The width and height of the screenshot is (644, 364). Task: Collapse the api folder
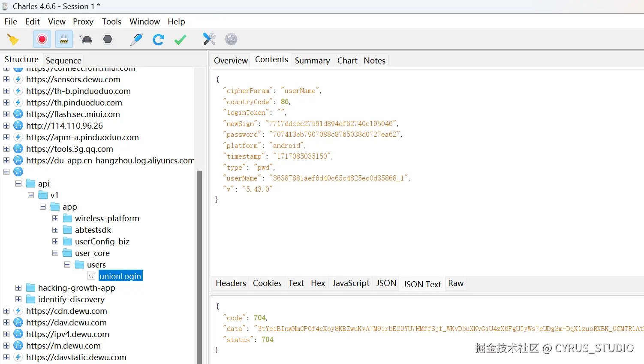pos(18,184)
